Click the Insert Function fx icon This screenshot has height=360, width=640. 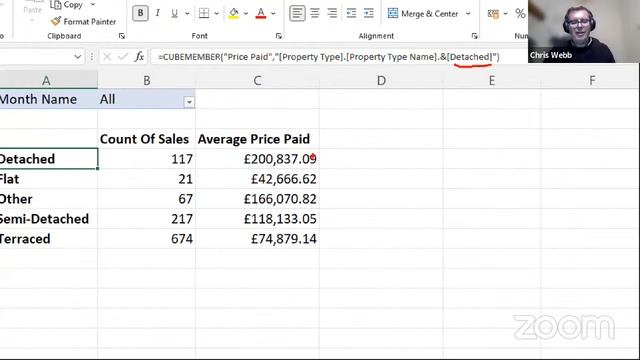coord(139,57)
